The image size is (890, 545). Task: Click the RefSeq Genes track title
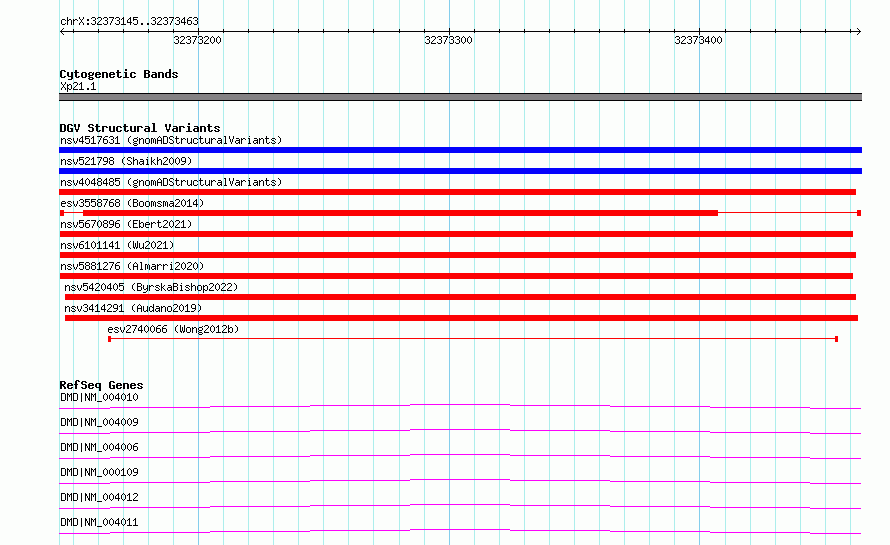(x=101, y=385)
